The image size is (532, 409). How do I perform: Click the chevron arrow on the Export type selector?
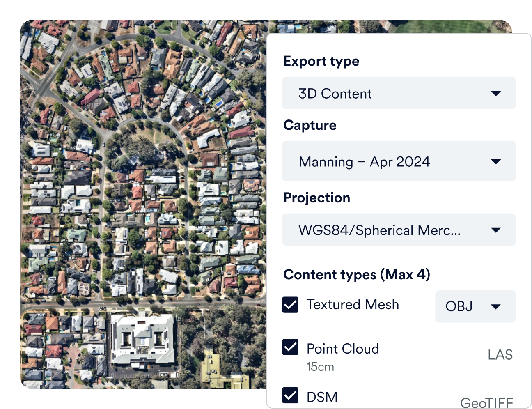[497, 93]
